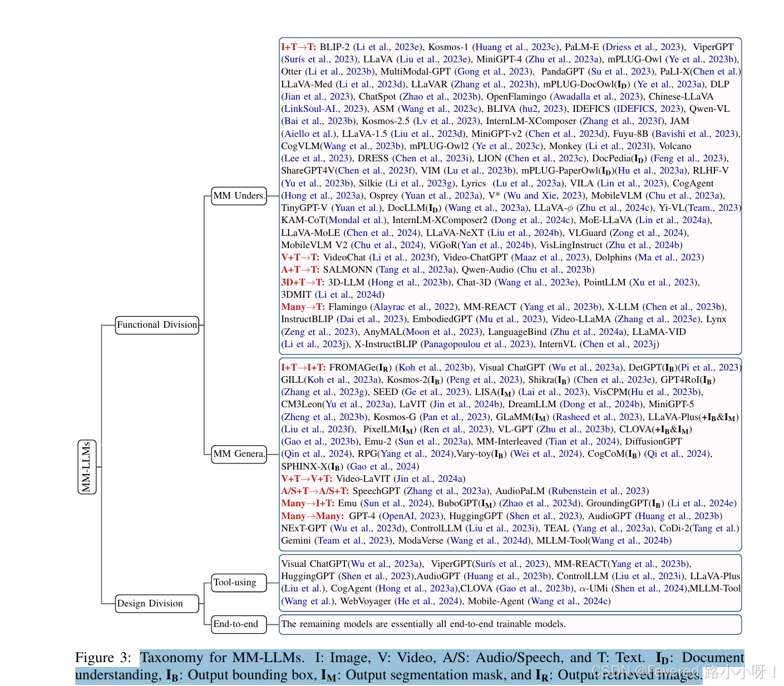Open the mPLUG-Owl citation Ye et al., 2023b
The height and width of the screenshot is (686, 784).
pos(702,60)
